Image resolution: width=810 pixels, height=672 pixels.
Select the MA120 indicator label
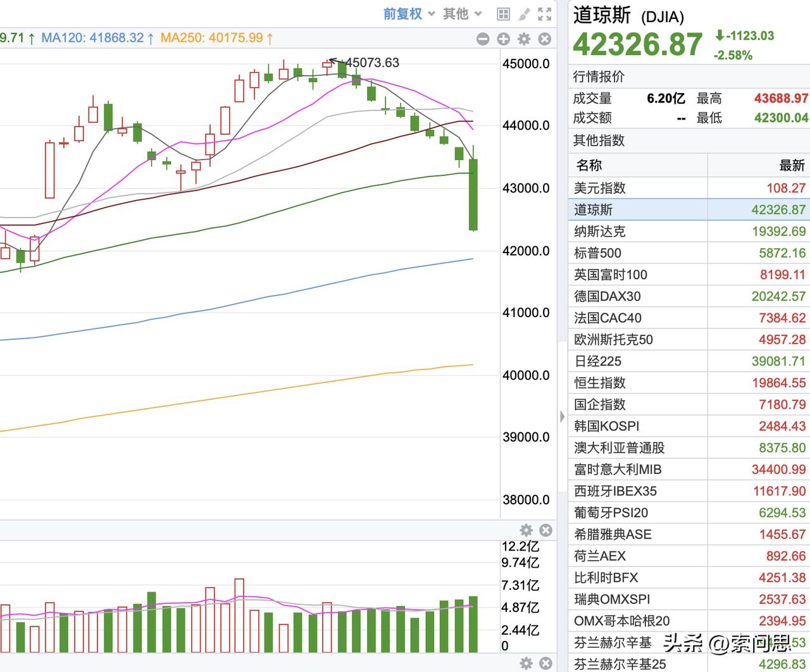(97, 38)
